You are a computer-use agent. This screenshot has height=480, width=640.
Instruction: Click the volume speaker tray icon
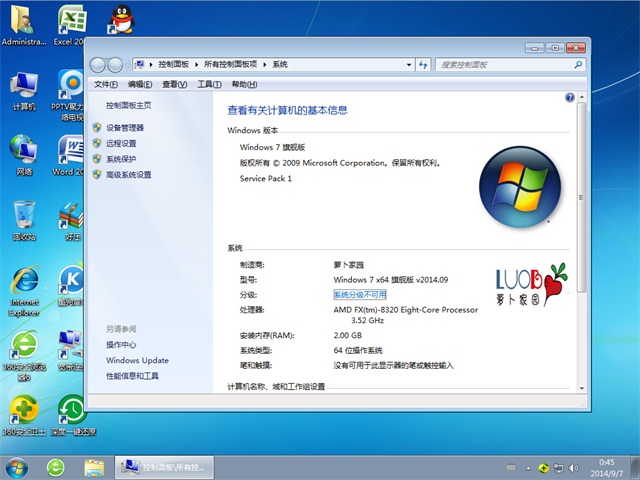(573, 468)
